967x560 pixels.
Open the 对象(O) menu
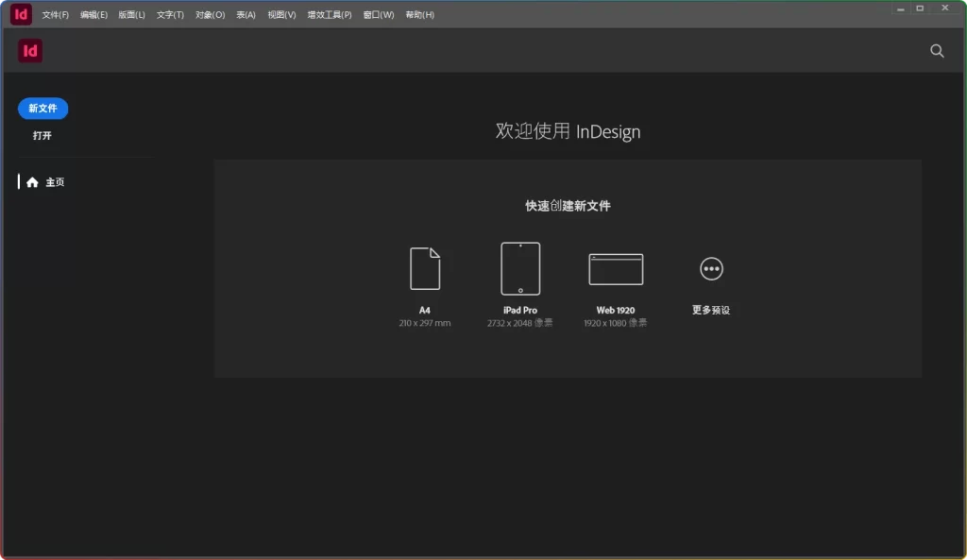[208, 14]
